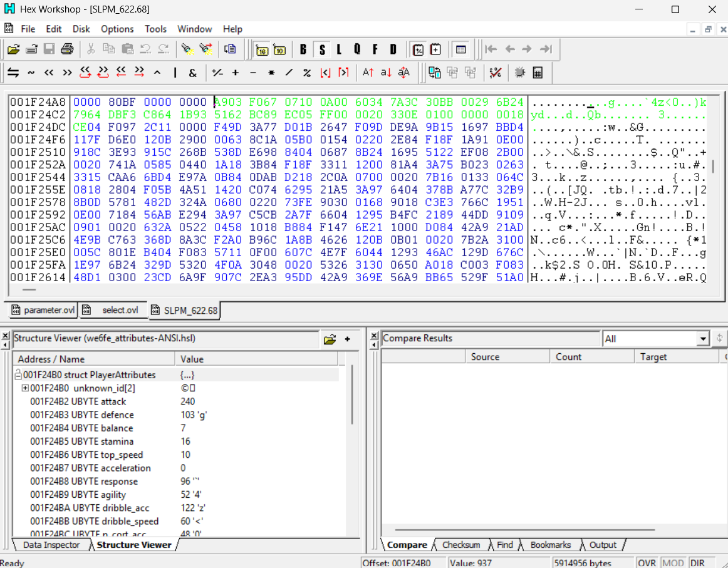Click the add bookmark notepad icon
The height and width of the screenshot is (568, 728).
435,49
